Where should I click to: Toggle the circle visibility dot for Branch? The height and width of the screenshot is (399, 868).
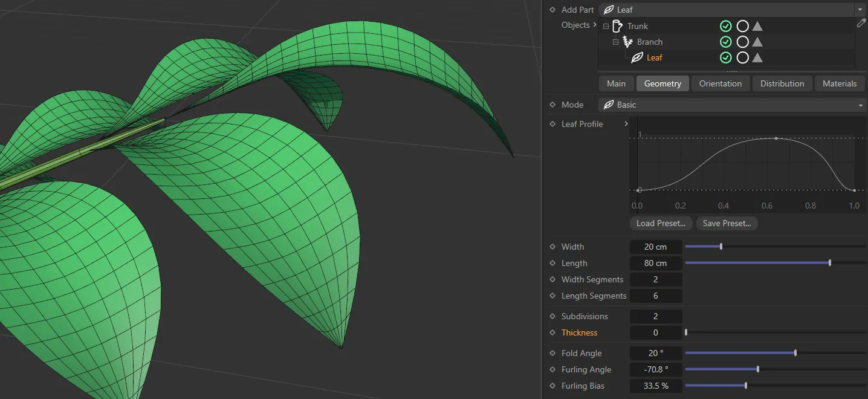742,41
